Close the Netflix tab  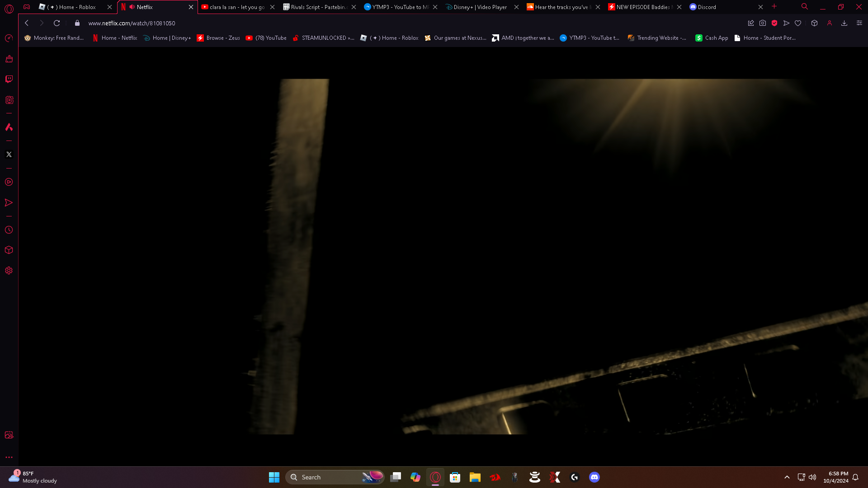pos(191,7)
